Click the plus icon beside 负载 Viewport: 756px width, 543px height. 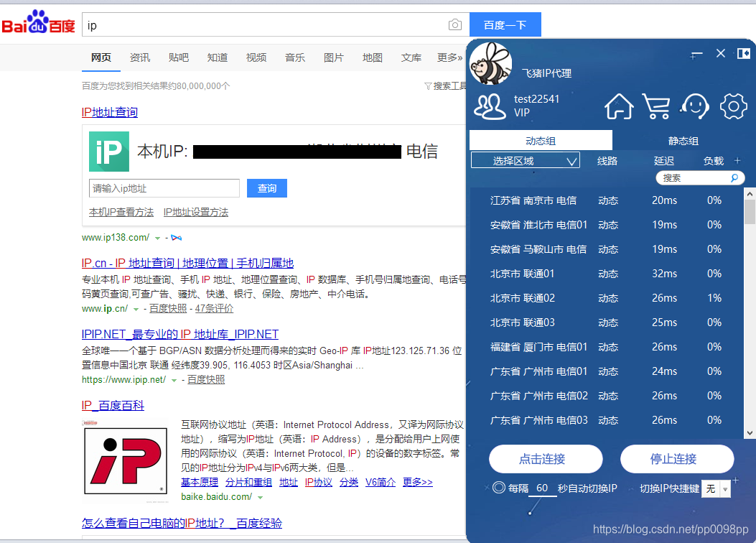click(737, 161)
